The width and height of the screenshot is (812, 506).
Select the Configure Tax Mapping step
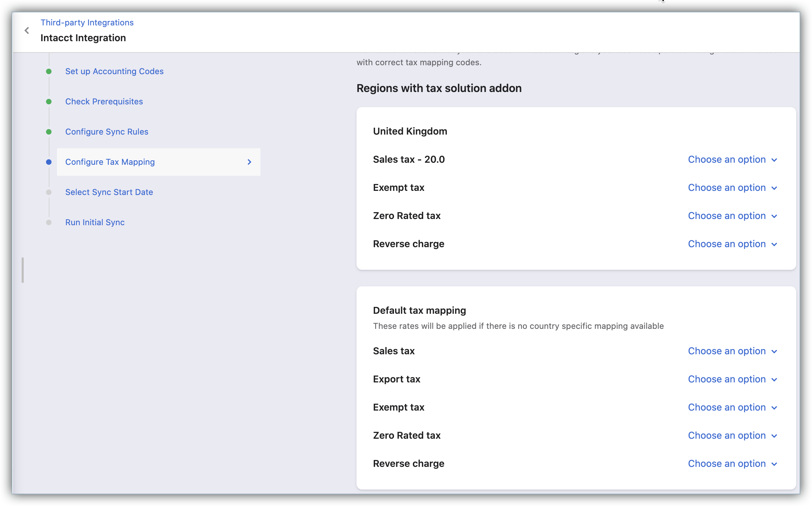point(158,162)
